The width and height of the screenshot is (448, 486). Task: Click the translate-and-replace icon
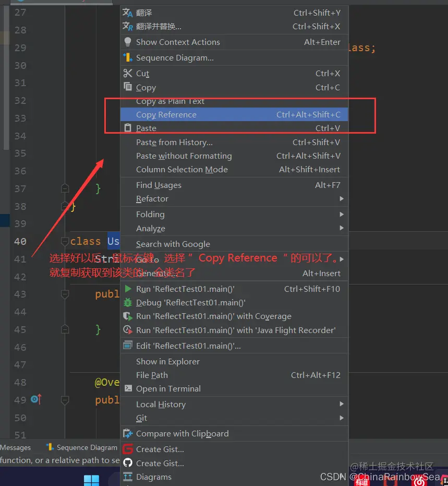(127, 26)
